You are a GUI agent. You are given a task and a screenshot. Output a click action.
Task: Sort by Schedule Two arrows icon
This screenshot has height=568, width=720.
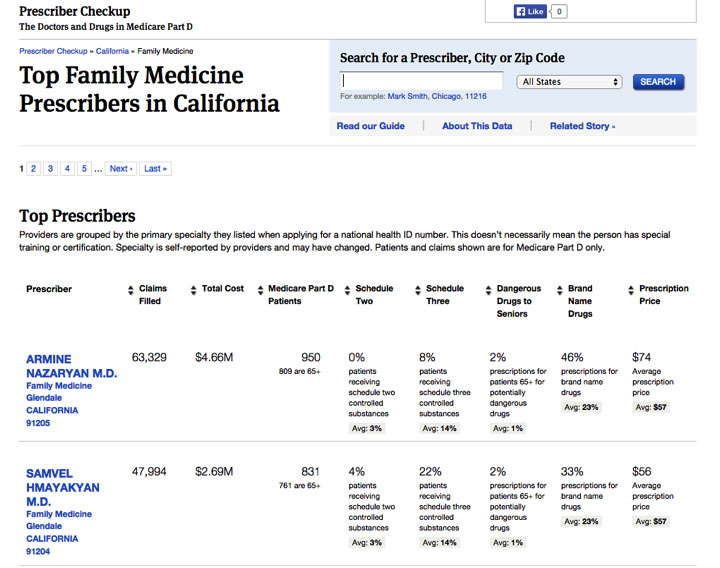[348, 290]
